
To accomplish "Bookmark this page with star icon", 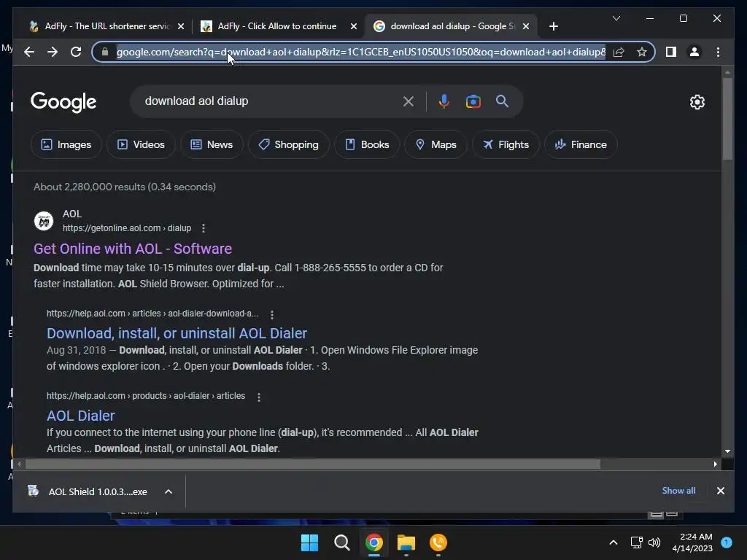I will pyautogui.click(x=642, y=52).
